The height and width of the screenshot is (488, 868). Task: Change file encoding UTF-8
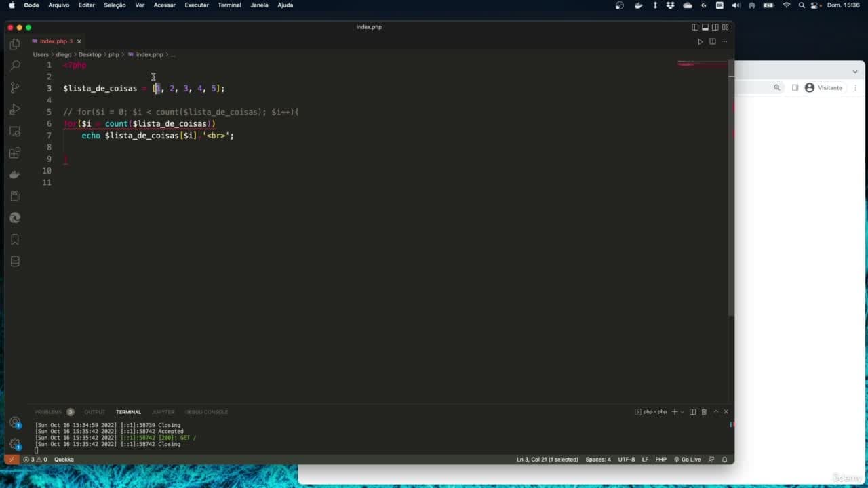click(x=627, y=460)
